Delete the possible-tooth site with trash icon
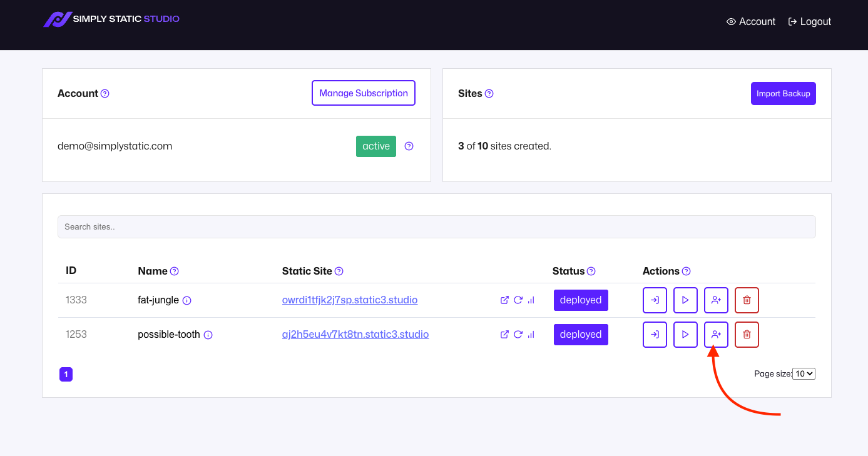The image size is (868, 456). (747, 335)
